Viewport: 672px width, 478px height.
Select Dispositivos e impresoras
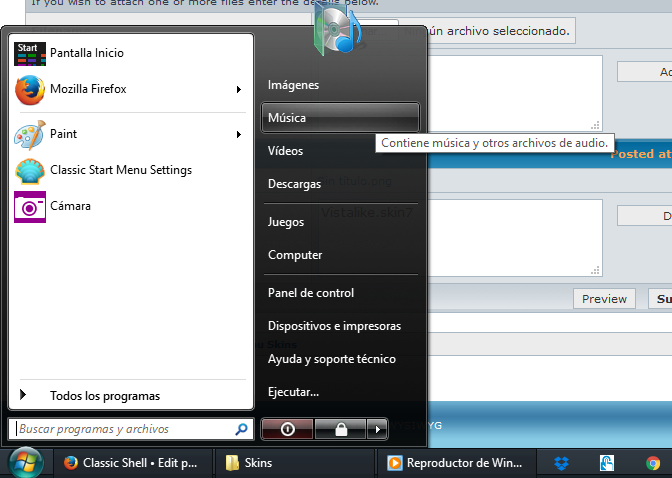(334, 326)
